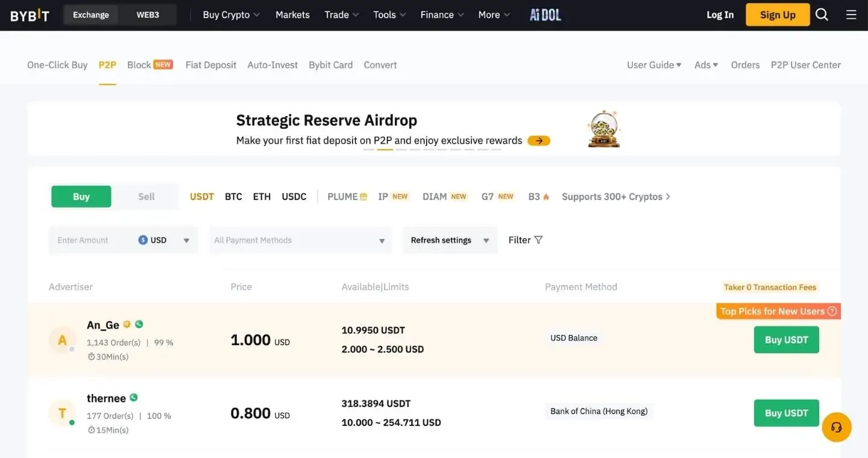The image size is (868, 458).
Task: Click the yellow Sign Up button
Action: click(x=777, y=15)
